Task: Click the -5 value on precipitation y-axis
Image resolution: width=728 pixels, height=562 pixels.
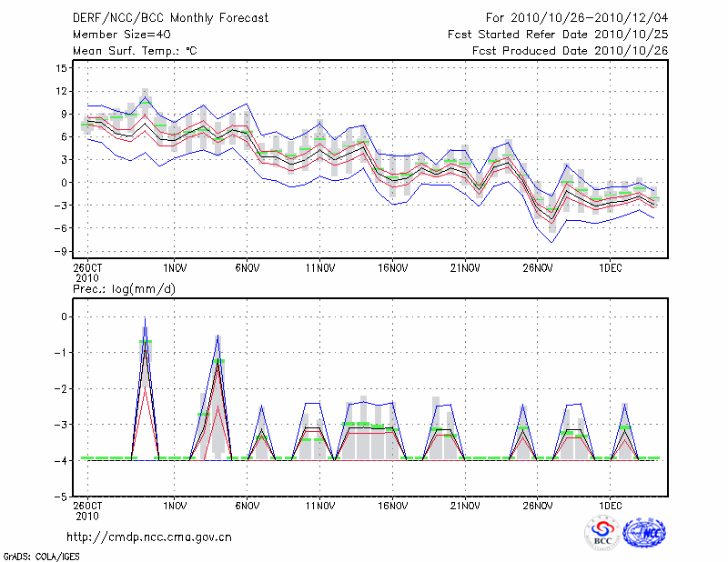Action: (62, 497)
